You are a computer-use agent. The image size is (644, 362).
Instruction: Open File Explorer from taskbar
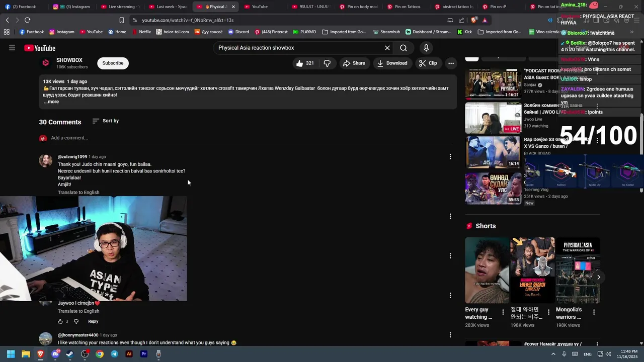point(26,354)
